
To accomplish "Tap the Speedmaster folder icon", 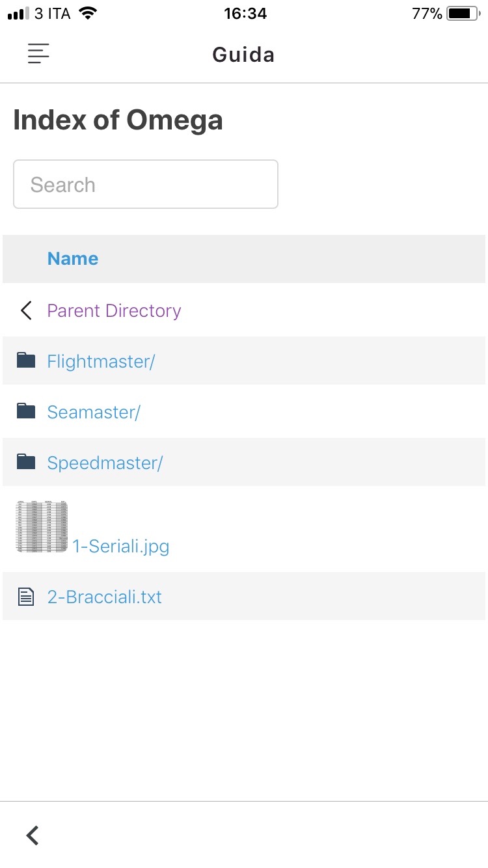I will (x=25, y=461).
